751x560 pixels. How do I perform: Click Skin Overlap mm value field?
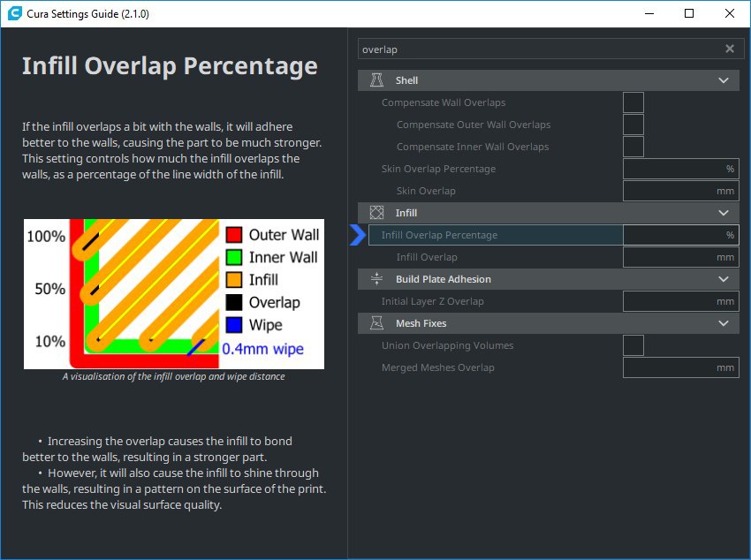click(681, 191)
